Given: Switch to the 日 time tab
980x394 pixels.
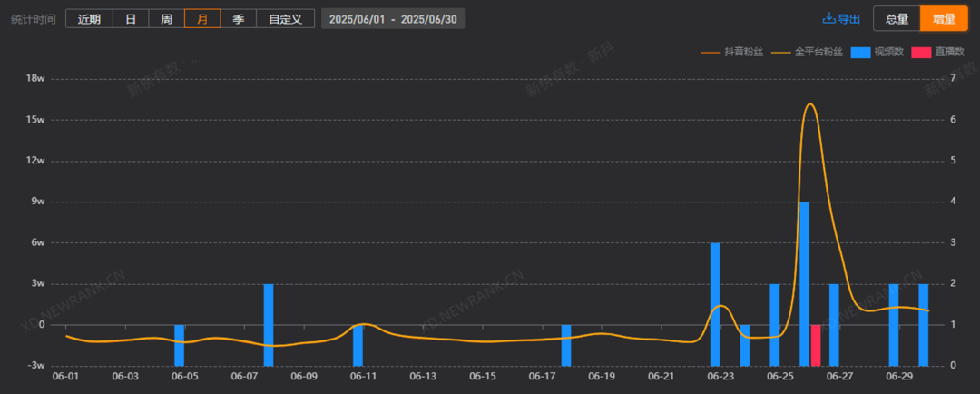Looking at the screenshot, I should [131, 19].
